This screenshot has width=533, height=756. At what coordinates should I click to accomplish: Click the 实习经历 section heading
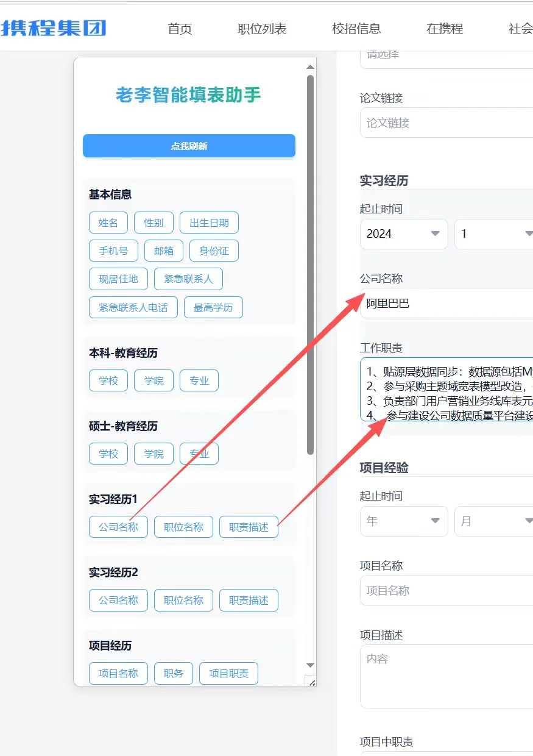384,180
